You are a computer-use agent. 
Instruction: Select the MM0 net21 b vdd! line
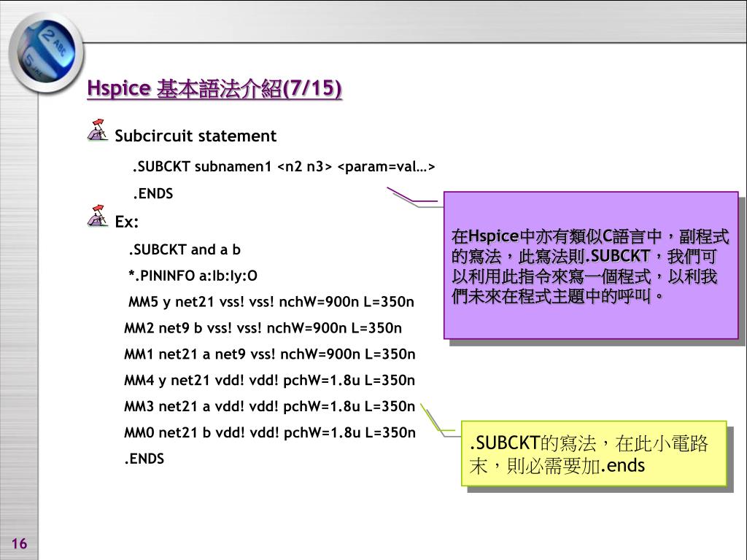(270, 432)
